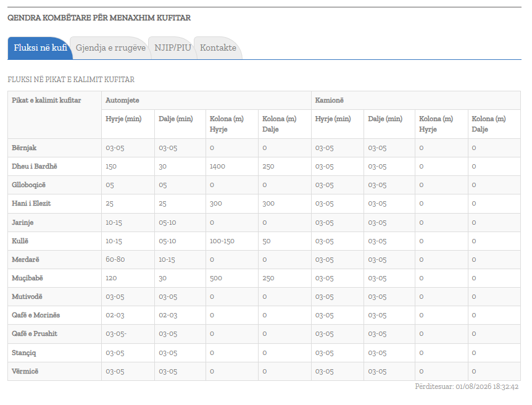Click the 120 entry time for Muçibabë
The width and height of the screenshot is (532, 405).
[111, 278]
